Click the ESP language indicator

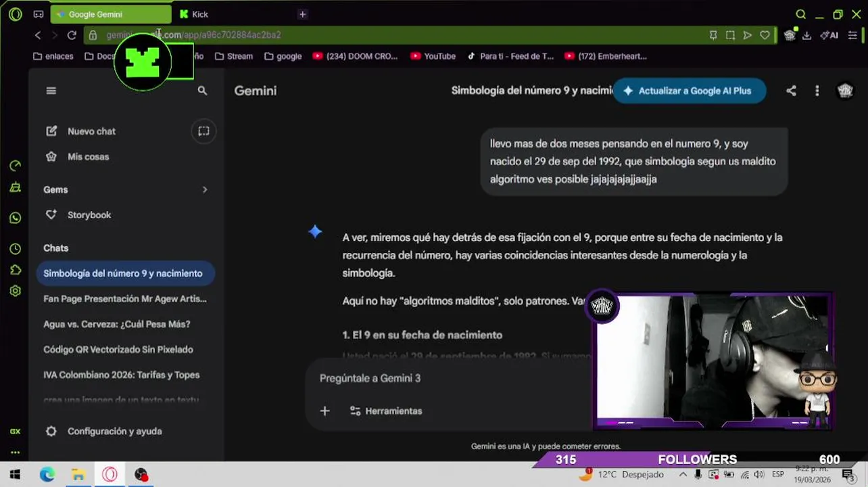click(778, 475)
